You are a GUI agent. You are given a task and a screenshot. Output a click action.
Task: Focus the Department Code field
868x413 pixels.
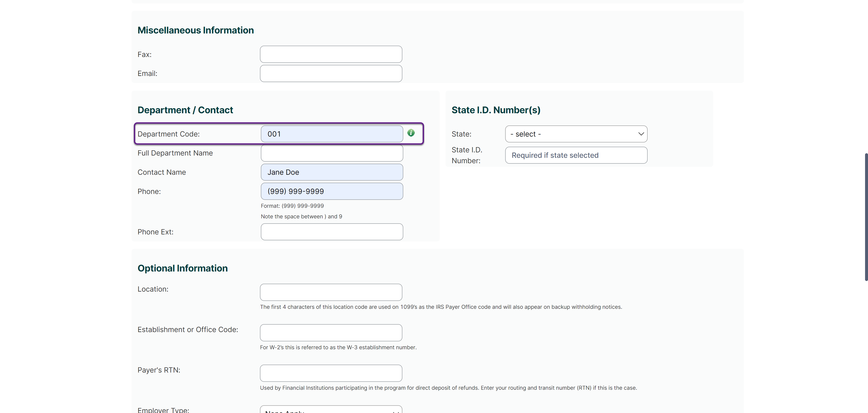point(332,134)
